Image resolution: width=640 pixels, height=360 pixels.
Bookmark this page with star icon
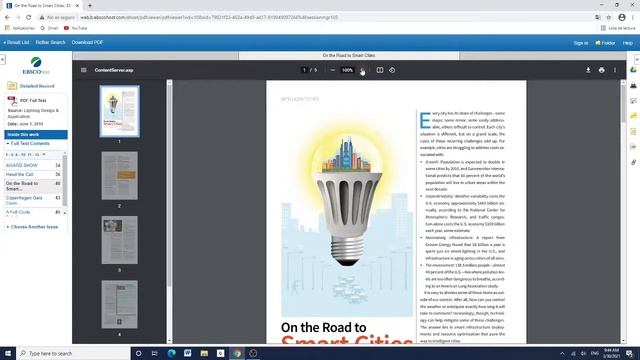[609, 18]
